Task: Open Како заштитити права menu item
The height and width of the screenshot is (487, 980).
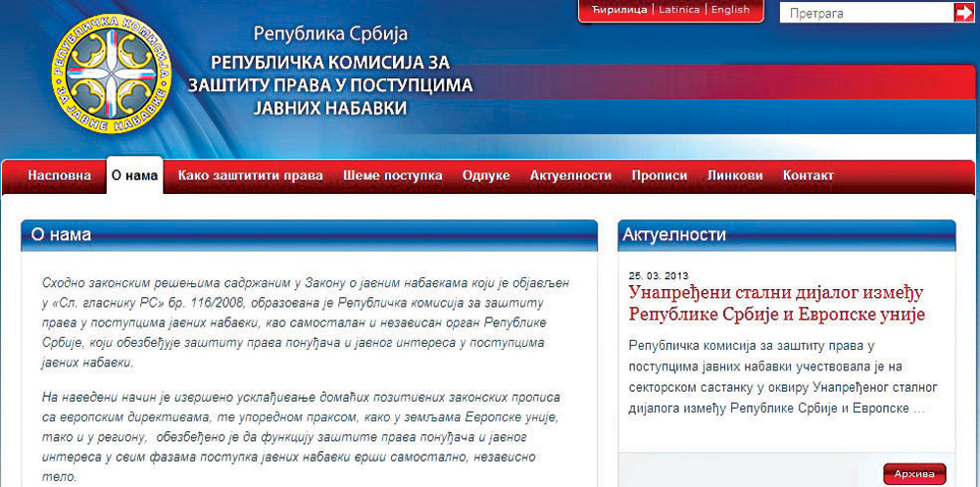Action: pyautogui.click(x=250, y=175)
